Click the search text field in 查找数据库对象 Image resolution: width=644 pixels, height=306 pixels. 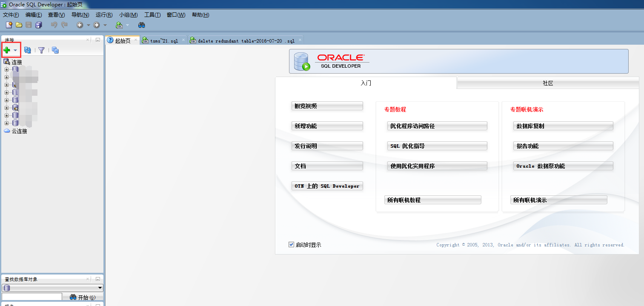(32, 297)
